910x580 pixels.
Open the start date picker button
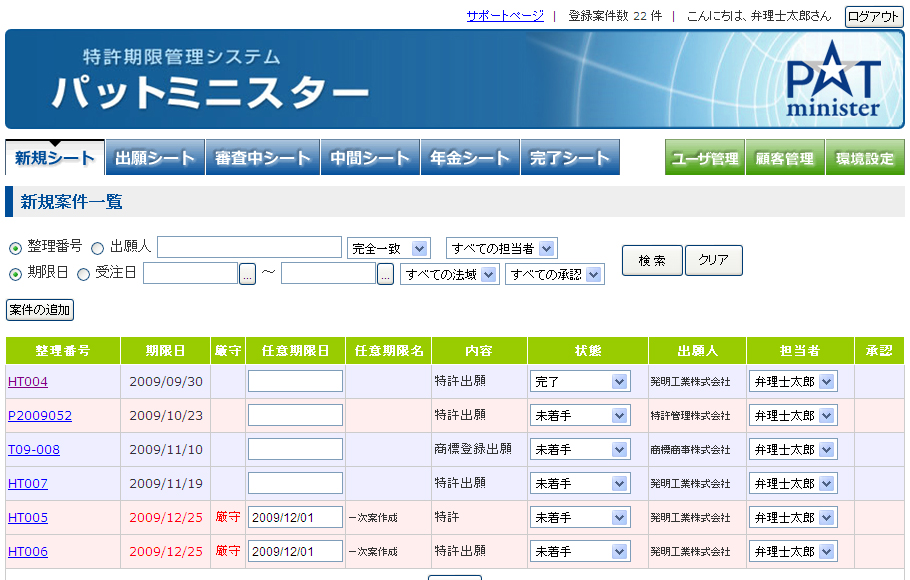coord(248,274)
